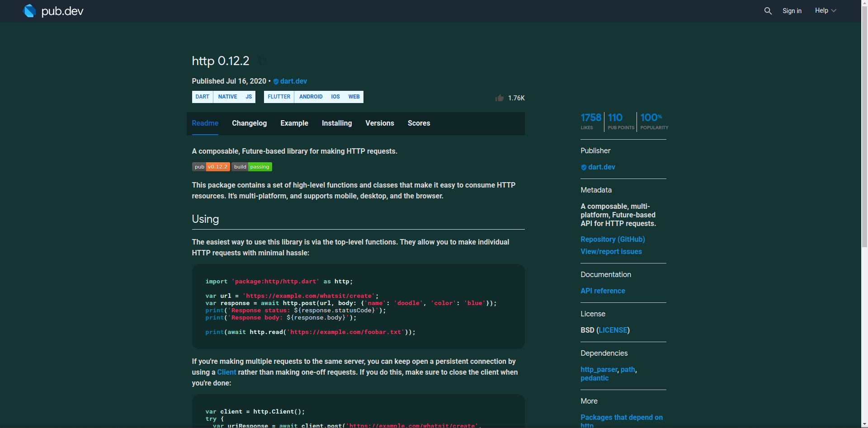This screenshot has width=868, height=428.
Task: Expand the Help dropdown menu
Action: 826,11
